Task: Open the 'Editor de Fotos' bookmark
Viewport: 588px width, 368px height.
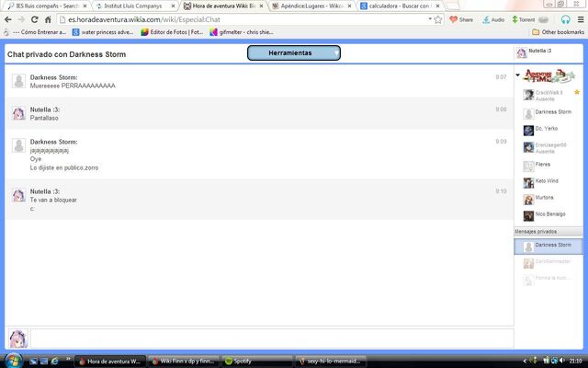Action: click(x=172, y=32)
